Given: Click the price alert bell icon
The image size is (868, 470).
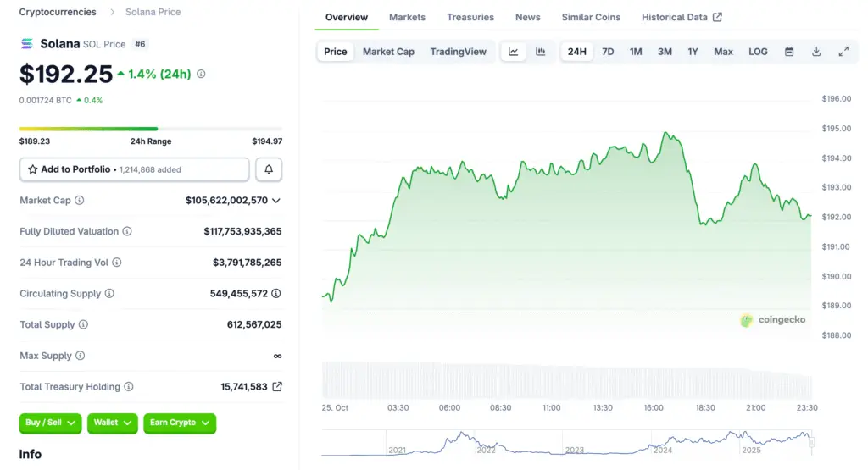Looking at the screenshot, I should [269, 169].
